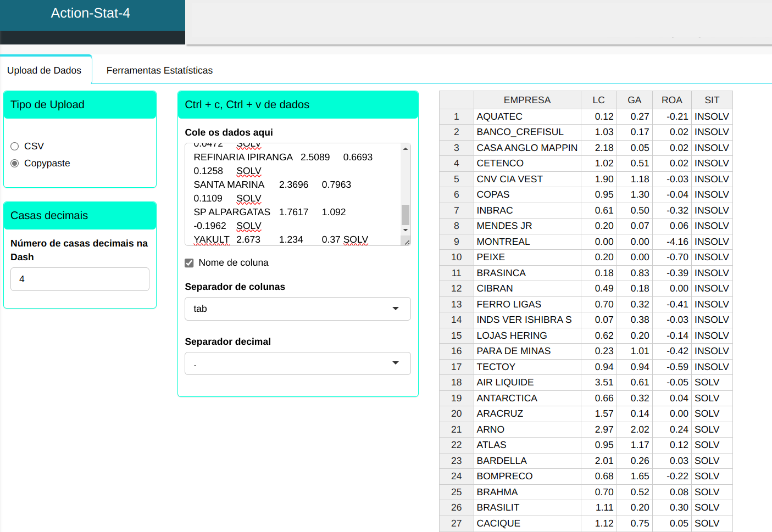Click the LC column header
This screenshot has width=772, height=532.
[598, 100]
